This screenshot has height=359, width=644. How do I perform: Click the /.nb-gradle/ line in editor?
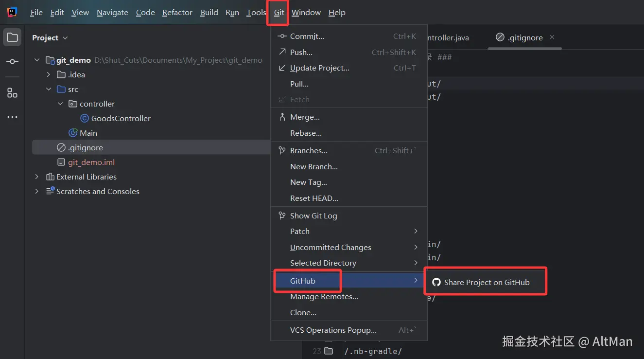coord(373,351)
